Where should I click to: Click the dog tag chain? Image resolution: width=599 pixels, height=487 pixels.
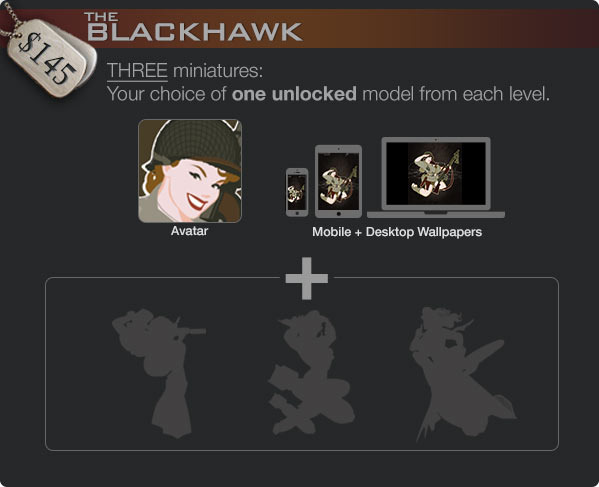pos(10,19)
